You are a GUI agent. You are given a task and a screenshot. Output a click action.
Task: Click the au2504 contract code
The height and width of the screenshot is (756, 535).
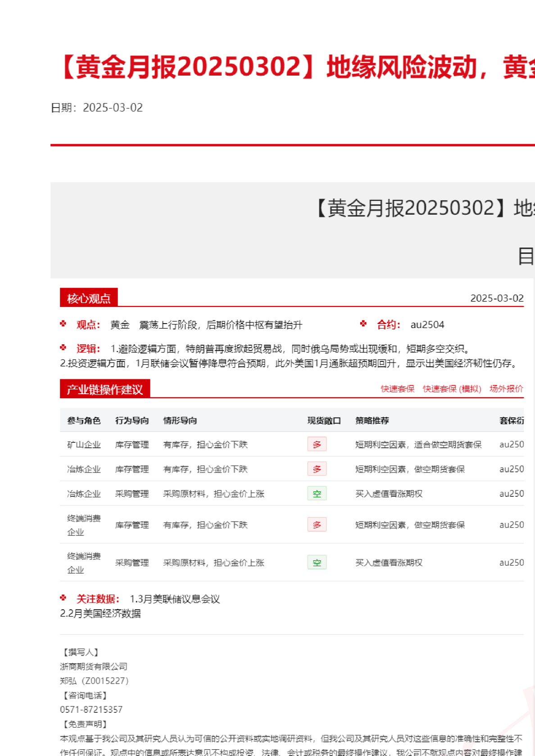[x=427, y=325]
